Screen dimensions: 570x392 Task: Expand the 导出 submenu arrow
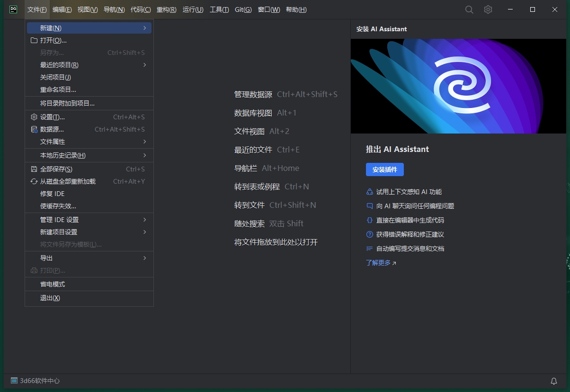point(145,258)
